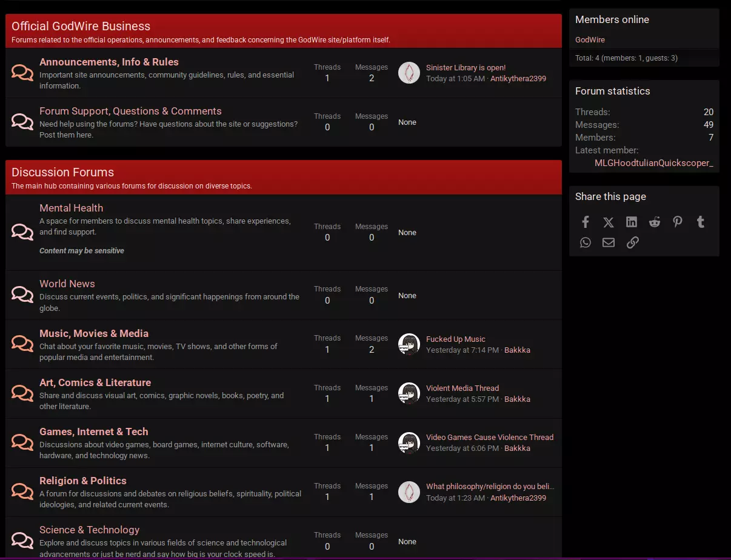Share page on Facebook icon
731x560 pixels.
[586, 222]
